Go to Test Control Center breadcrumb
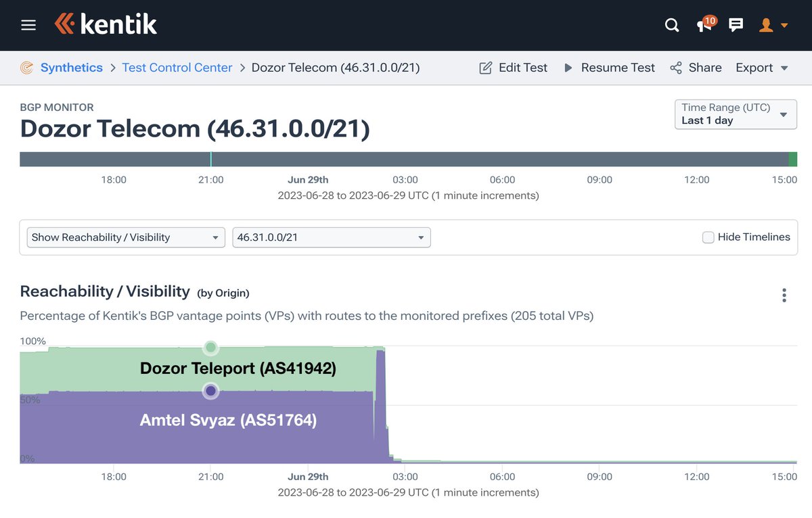 [177, 68]
